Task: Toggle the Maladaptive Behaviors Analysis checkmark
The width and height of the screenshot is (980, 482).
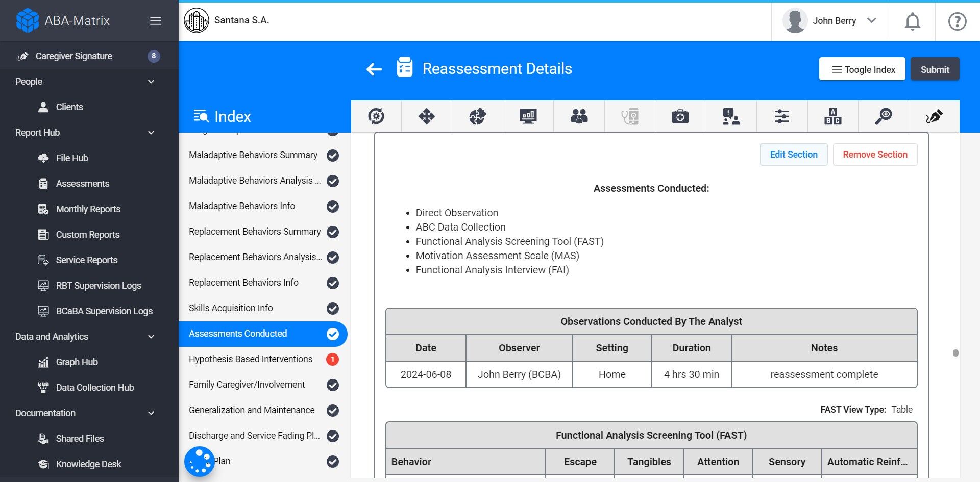Action: [x=333, y=181]
